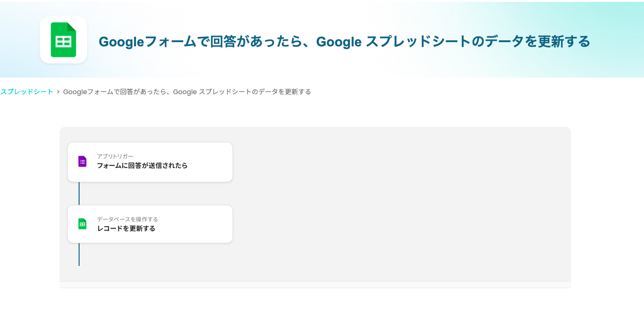Click the connector line between the two cards
The height and width of the screenshot is (326, 644).
pyautogui.click(x=79, y=194)
